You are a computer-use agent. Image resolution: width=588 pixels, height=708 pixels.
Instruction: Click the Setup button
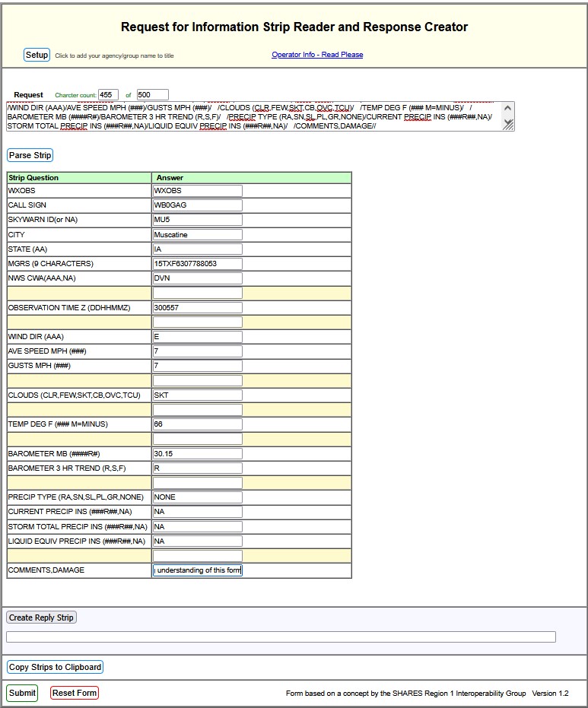pyautogui.click(x=37, y=55)
